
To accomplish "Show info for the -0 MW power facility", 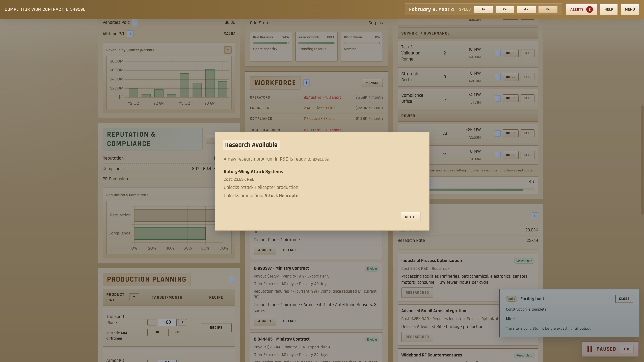I will (498, 155).
